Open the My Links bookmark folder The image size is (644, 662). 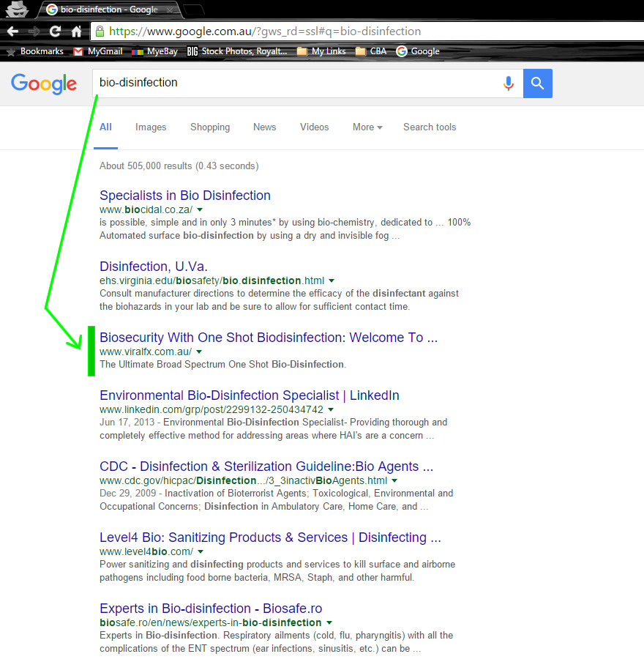coord(321,51)
